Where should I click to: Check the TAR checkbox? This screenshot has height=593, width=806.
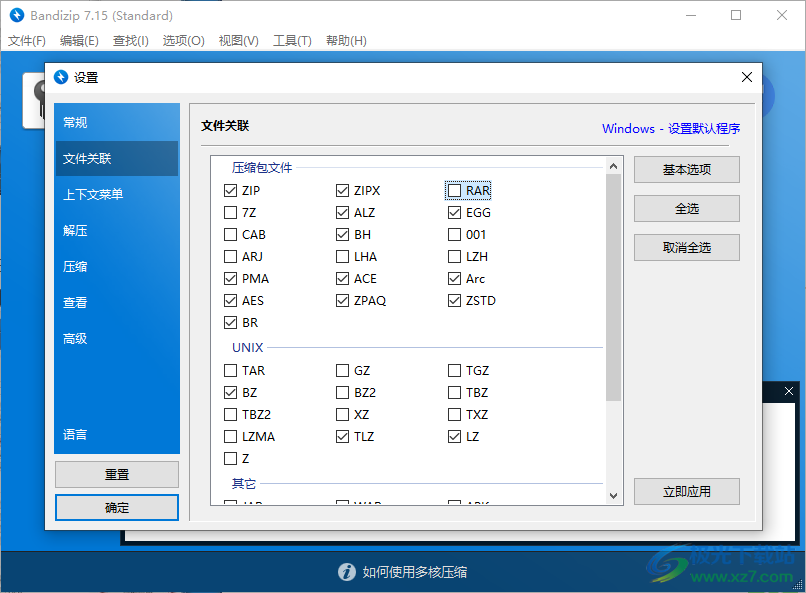coord(230,370)
